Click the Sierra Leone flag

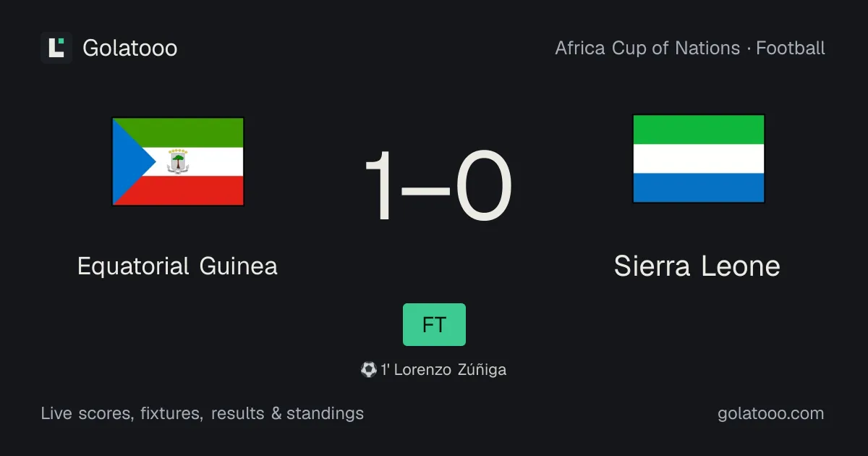tap(699, 159)
